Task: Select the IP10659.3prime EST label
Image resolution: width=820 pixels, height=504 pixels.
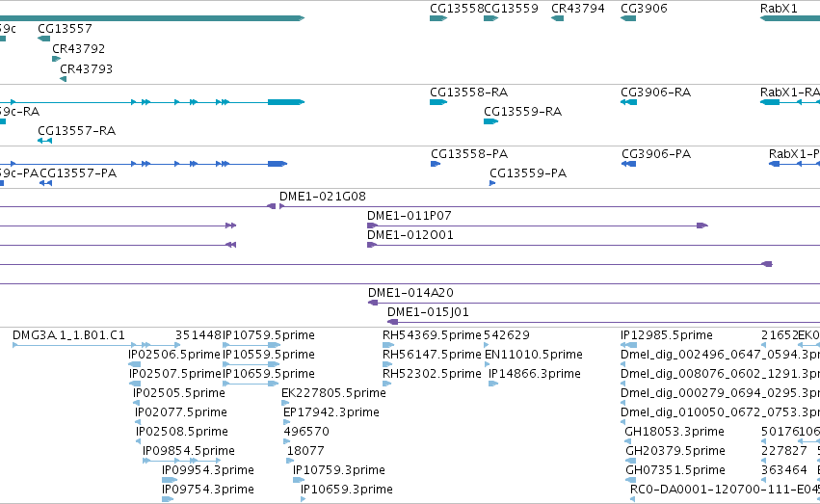Action: tap(347, 490)
